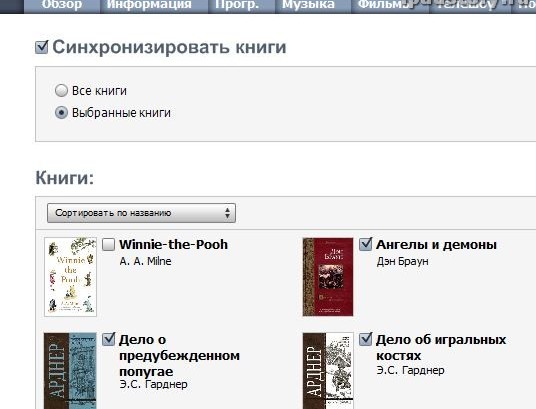Uncheck Дело об игральных костях checkbox
Viewport: 536px width, 409px height.
[365, 339]
